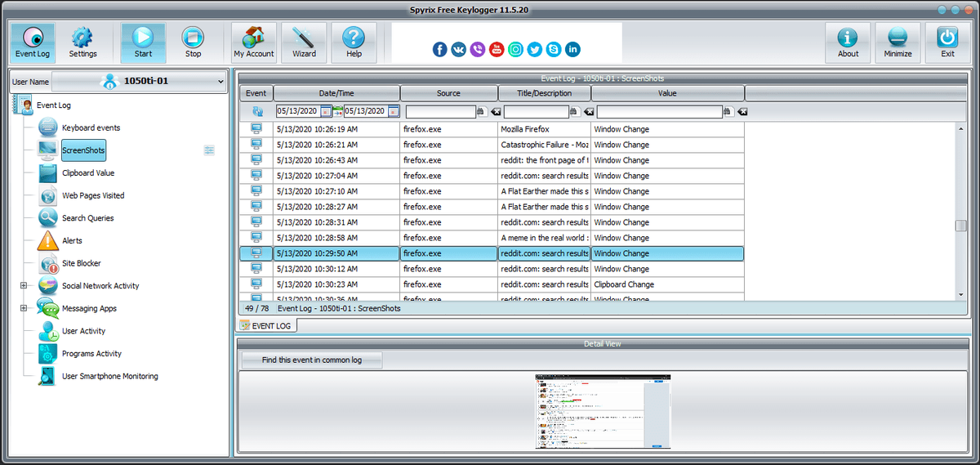Select Search Queries in sidebar
The height and width of the screenshot is (465, 980).
[x=87, y=218]
